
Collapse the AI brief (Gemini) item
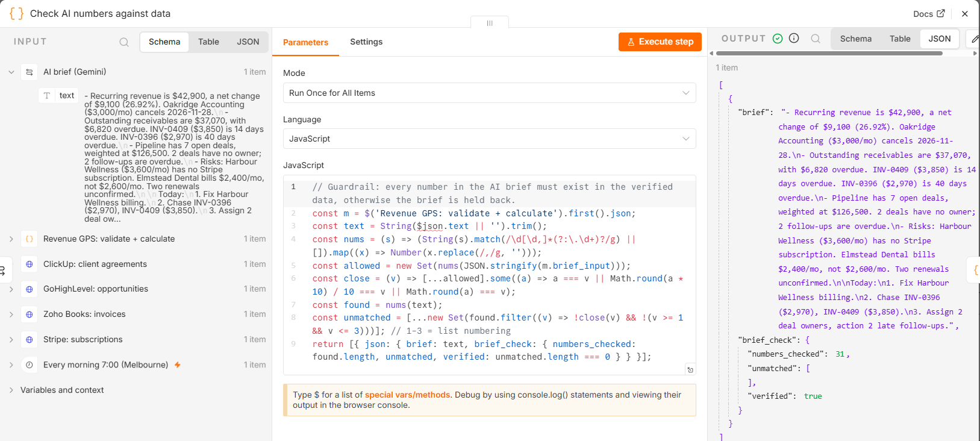click(11, 72)
